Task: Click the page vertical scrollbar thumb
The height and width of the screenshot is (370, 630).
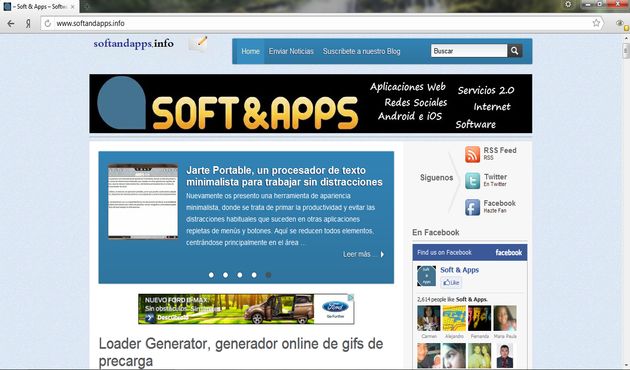Action: [626, 51]
